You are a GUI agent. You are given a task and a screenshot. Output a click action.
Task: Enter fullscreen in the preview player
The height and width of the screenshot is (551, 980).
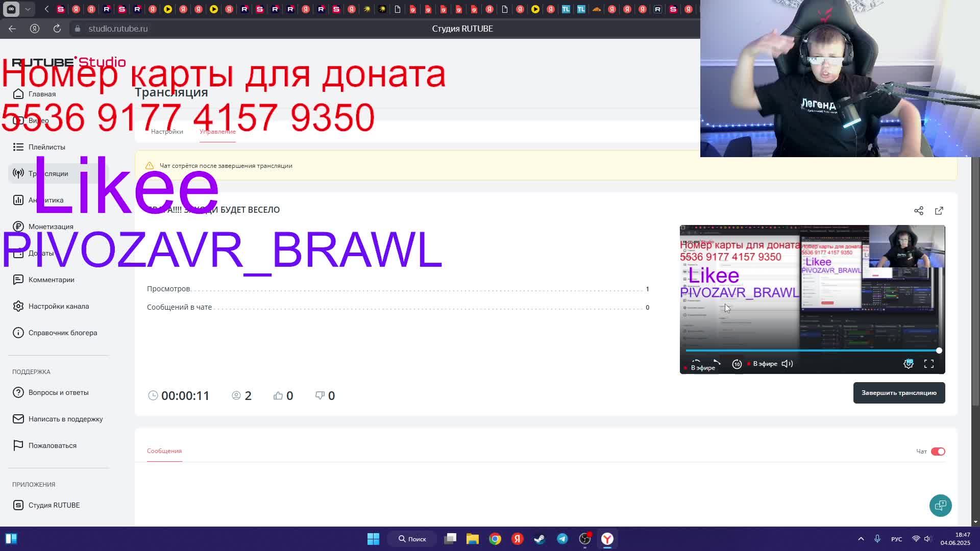click(x=929, y=364)
